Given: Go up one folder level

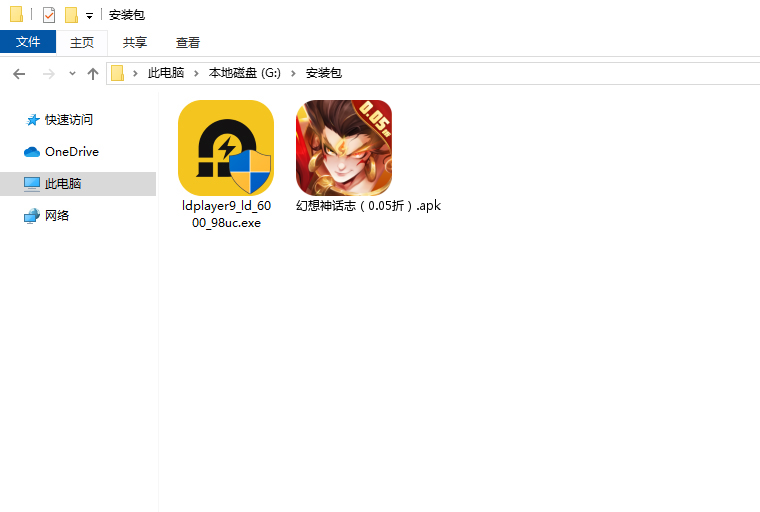Looking at the screenshot, I should click(x=93, y=74).
